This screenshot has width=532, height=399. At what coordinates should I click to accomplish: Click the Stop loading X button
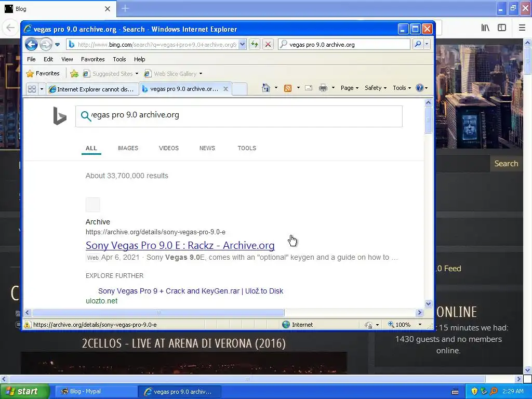coord(268,44)
